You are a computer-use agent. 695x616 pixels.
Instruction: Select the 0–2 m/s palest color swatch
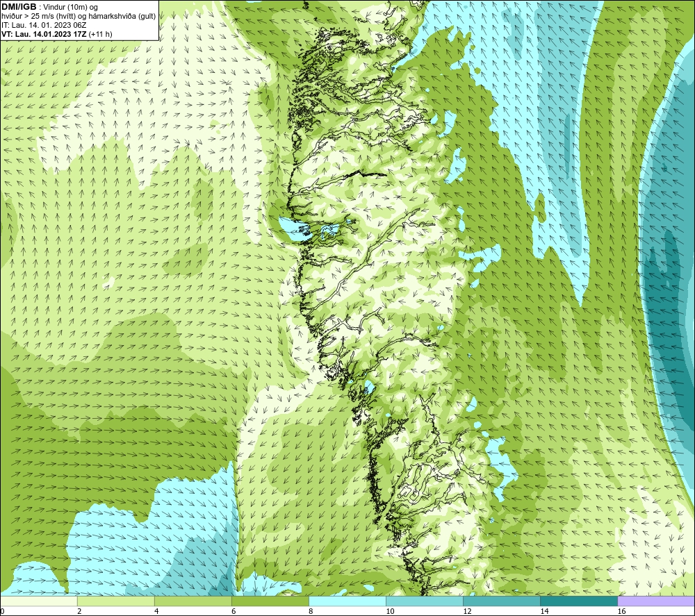tap(38, 601)
